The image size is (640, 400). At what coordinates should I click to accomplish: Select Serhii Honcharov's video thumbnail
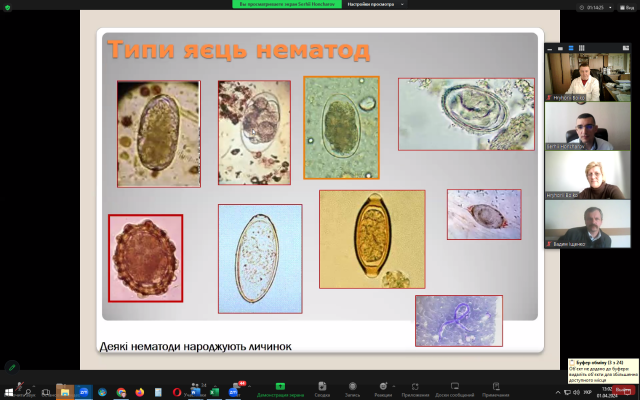(x=588, y=126)
